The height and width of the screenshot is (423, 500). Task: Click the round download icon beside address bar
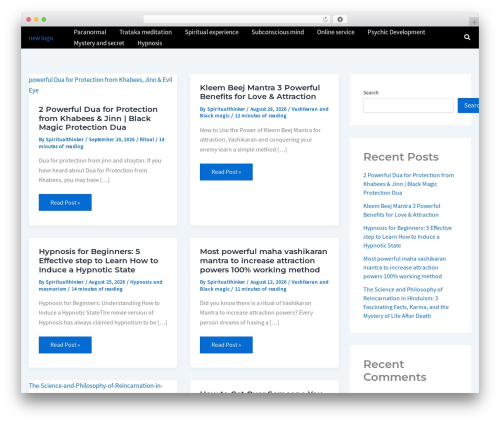(x=340, y=19)
